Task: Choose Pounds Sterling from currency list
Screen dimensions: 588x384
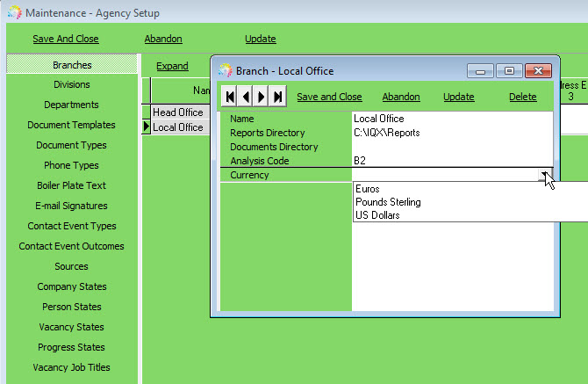Action: click(x=388, y=202)
